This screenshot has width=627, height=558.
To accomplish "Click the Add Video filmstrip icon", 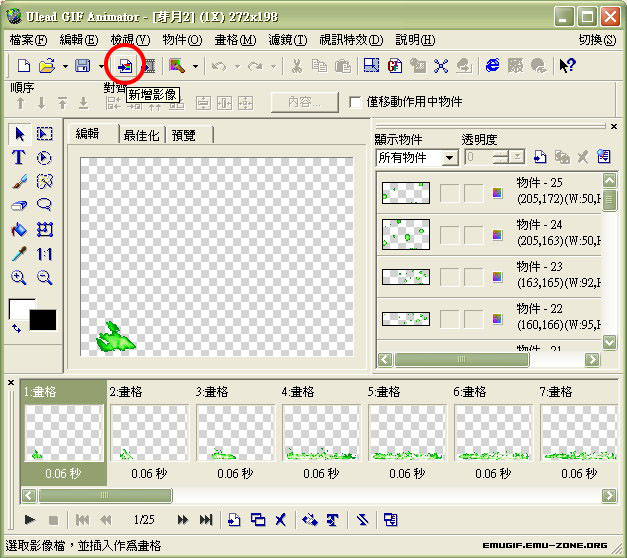I will point(150,66).
